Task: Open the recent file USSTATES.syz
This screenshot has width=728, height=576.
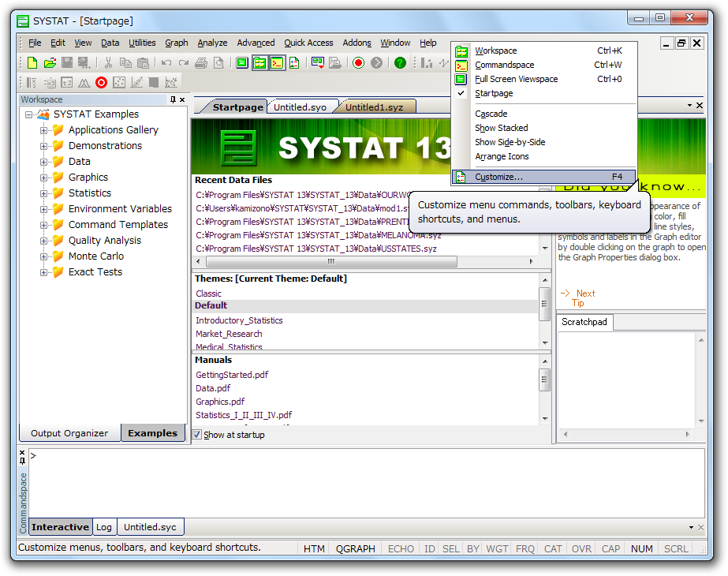Action: [316, 249]
